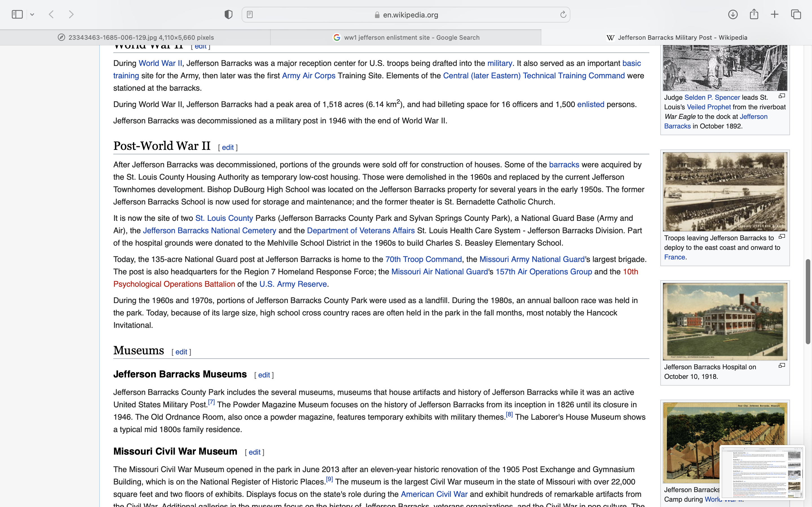Click the en.wikipedia.org address field
This screenshot has height=507, width=812.
click(x=410, y=15)
